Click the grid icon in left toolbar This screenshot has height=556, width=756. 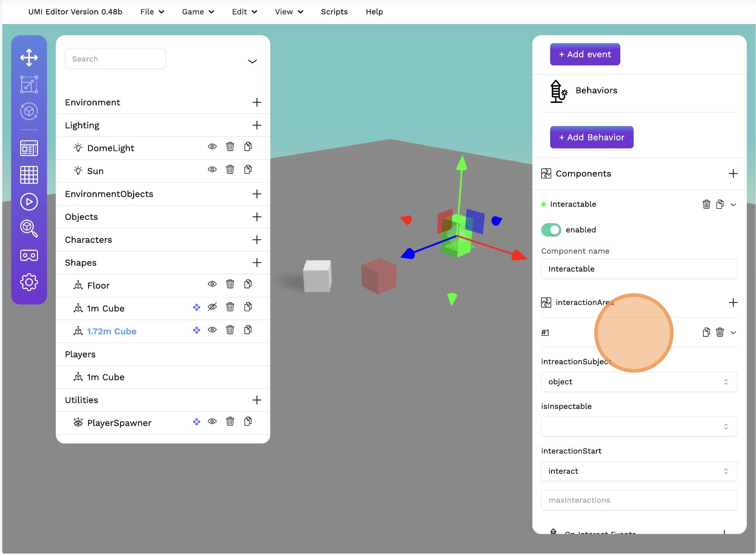pos(29,175)
